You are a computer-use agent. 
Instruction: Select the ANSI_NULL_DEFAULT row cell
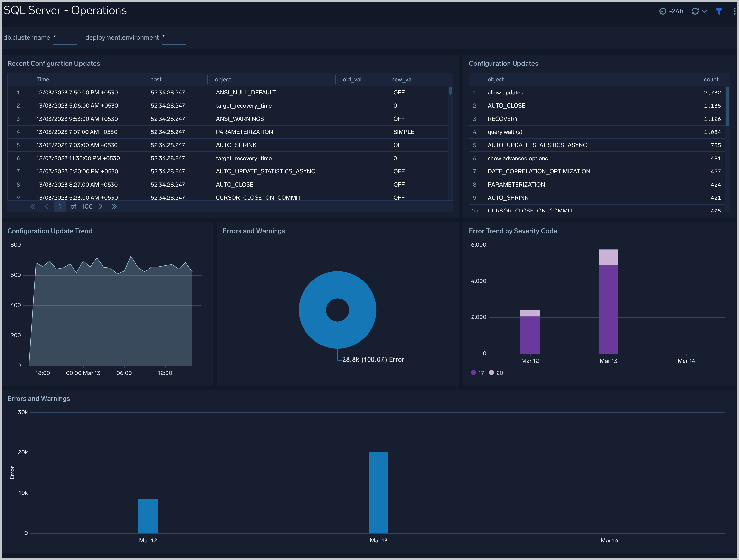[x=246, y=93]
